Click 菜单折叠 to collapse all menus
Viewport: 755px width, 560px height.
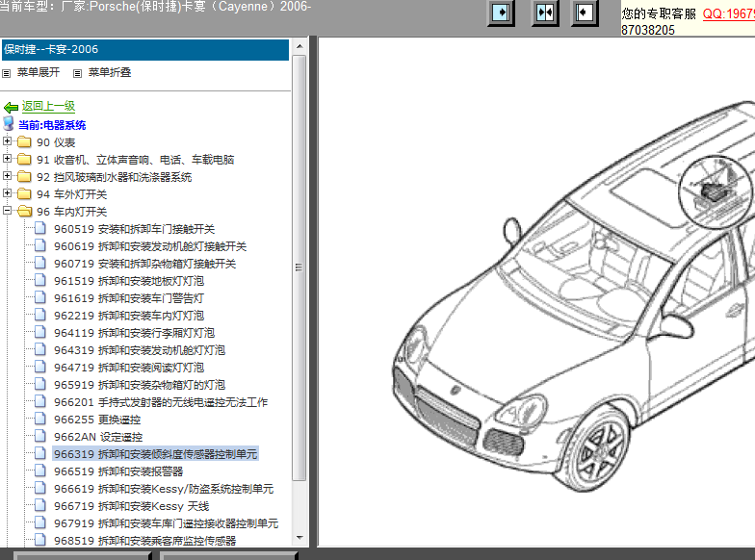tap(110, 73)
